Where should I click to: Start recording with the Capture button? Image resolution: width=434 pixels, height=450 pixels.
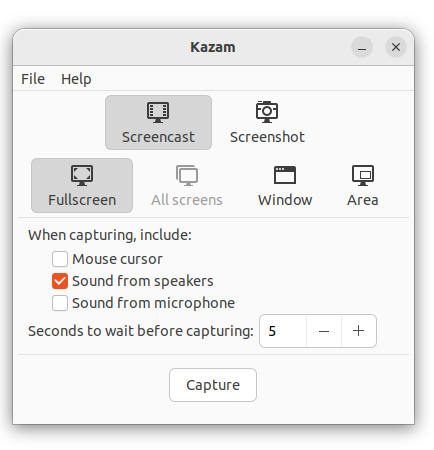[213, 385]
